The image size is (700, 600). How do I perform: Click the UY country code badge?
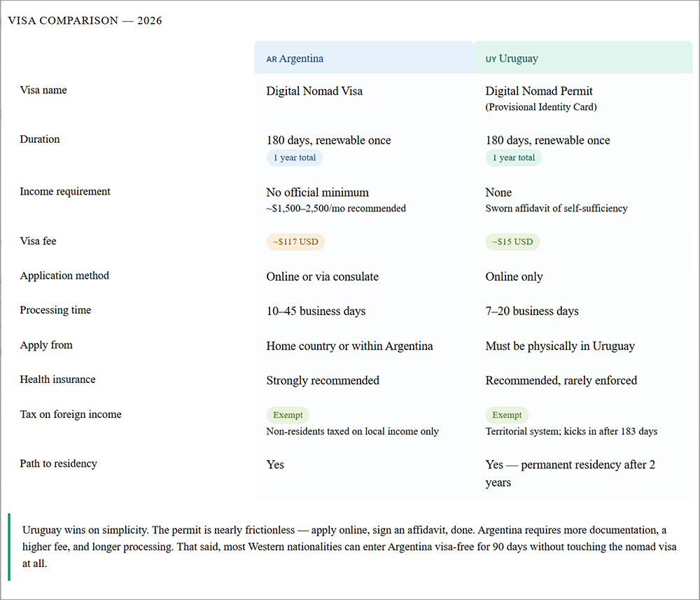[490, 60]
